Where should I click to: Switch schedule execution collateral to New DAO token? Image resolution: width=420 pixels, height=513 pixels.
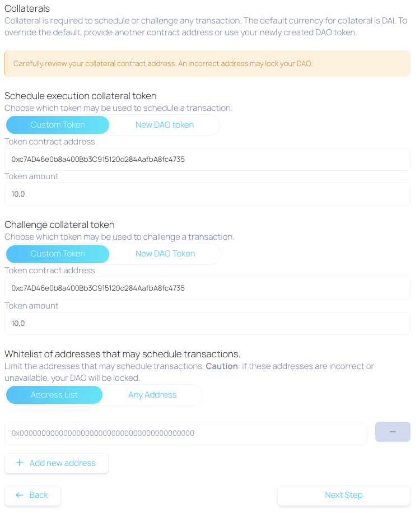coord(165,125)
